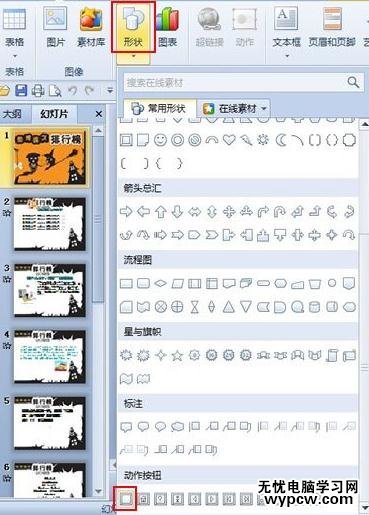This screenshot has height=515, width=369.
Task: Choose the heart shape
Action: [x=229, y=140]
